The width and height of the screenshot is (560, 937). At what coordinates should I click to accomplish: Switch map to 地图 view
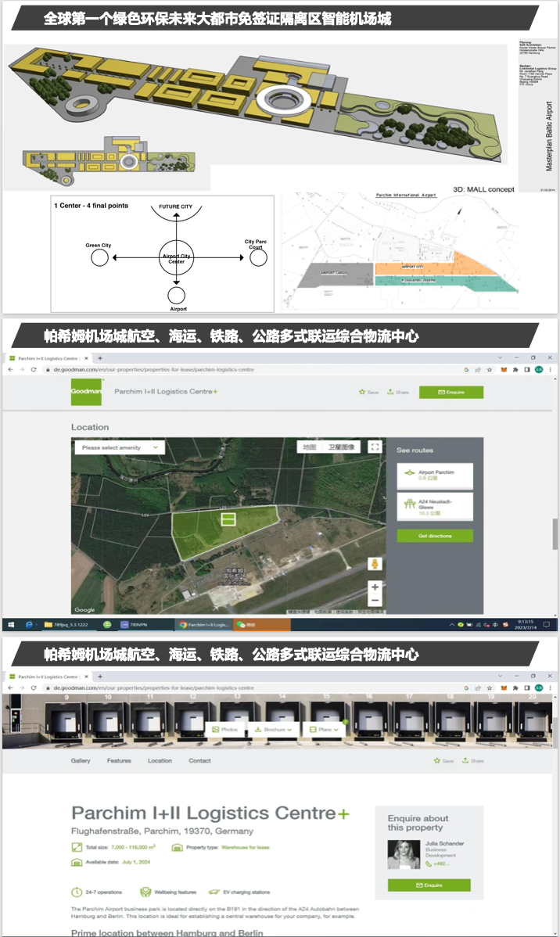click(x=309, y=447)
